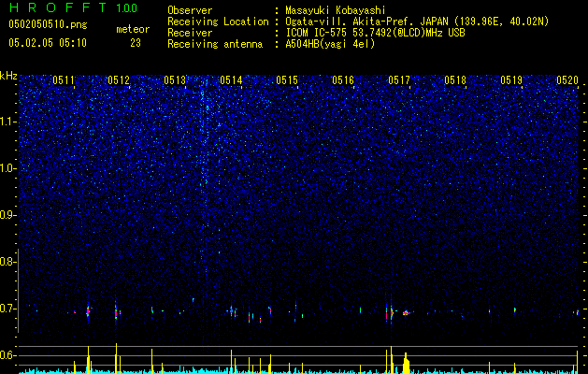Click the 0515 time marker
The image size is (588, 374).
click(x=287, y=80)
